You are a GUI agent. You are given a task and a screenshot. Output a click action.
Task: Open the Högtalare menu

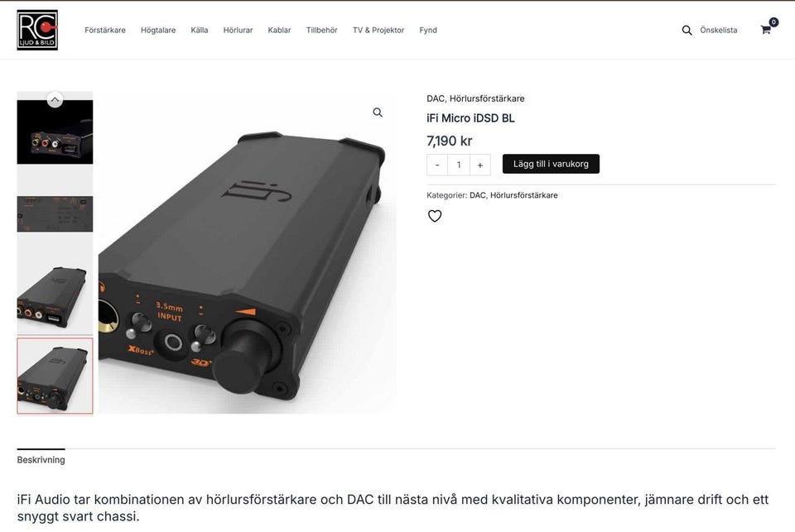(x=158, y=31)
